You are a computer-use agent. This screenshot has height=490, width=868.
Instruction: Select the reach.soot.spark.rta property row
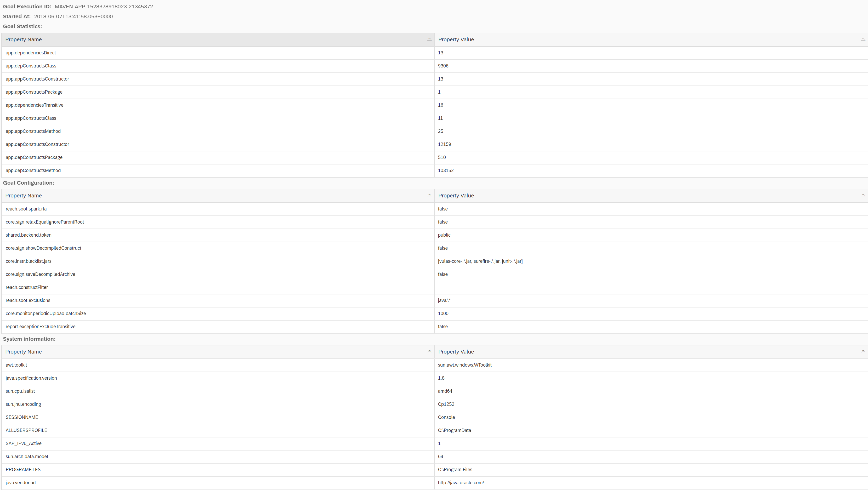coord(26,209)
